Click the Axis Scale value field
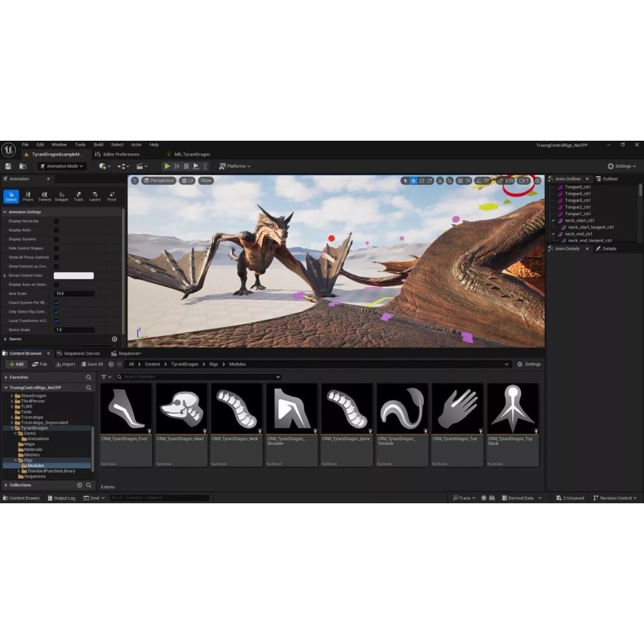Screen dimensions: 644x644 pos(75,293)
